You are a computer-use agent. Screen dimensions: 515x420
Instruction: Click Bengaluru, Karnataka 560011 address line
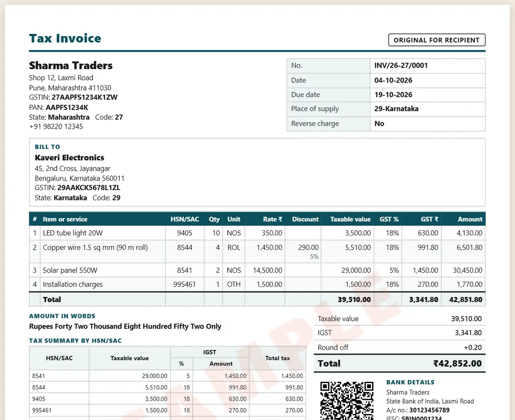[79, 178]
